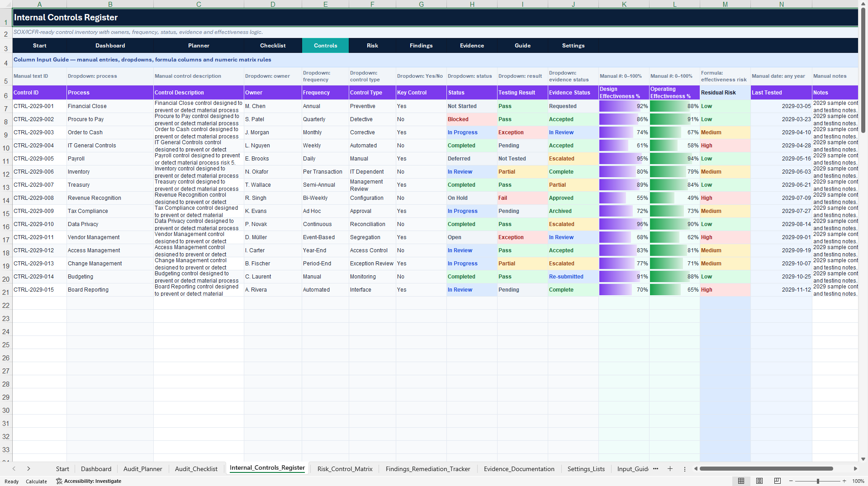Select Control Type cell 'Exception Review'

372,264
